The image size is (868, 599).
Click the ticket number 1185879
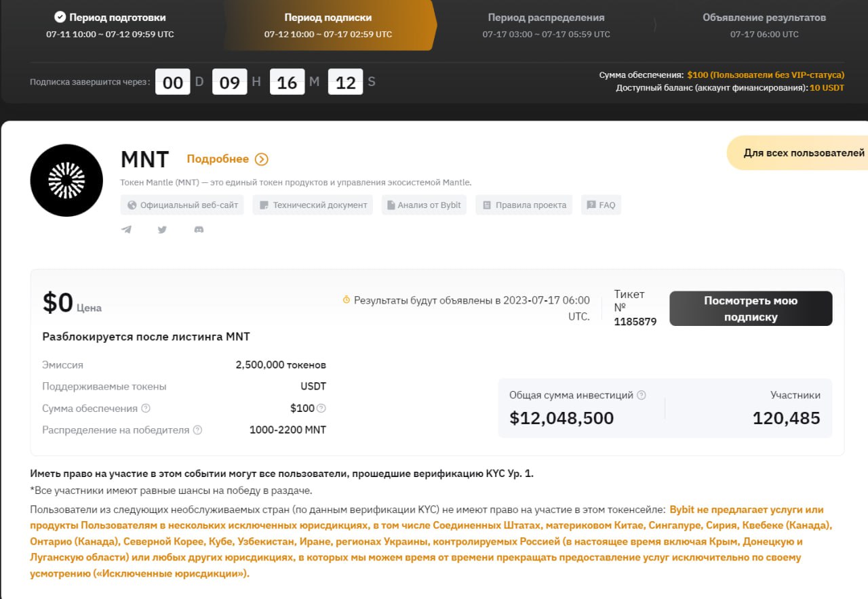pyautogui.click(x=635, y=322)
